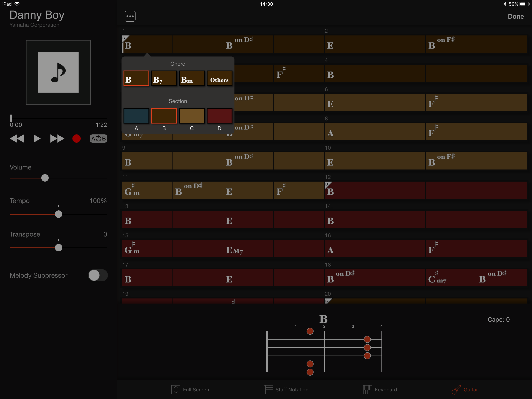
Task: Pick the blue section A swatch
Action: [136, 116]
